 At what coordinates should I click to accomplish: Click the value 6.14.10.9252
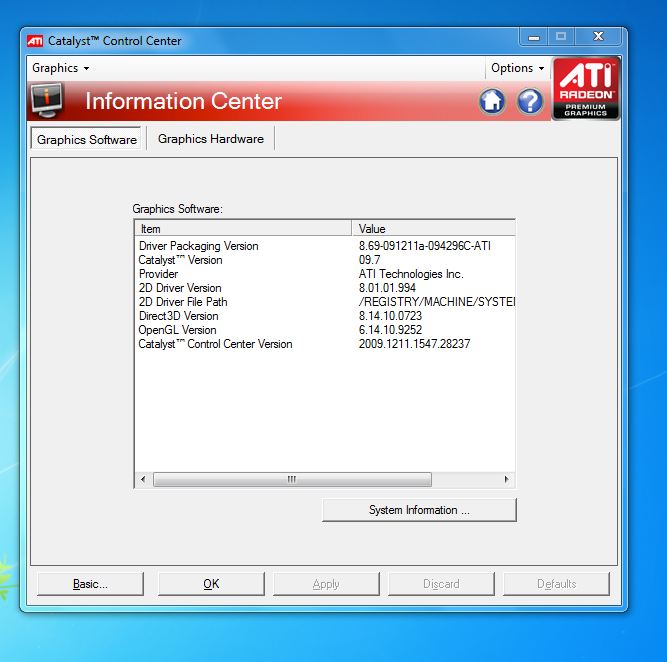point(390,330)
